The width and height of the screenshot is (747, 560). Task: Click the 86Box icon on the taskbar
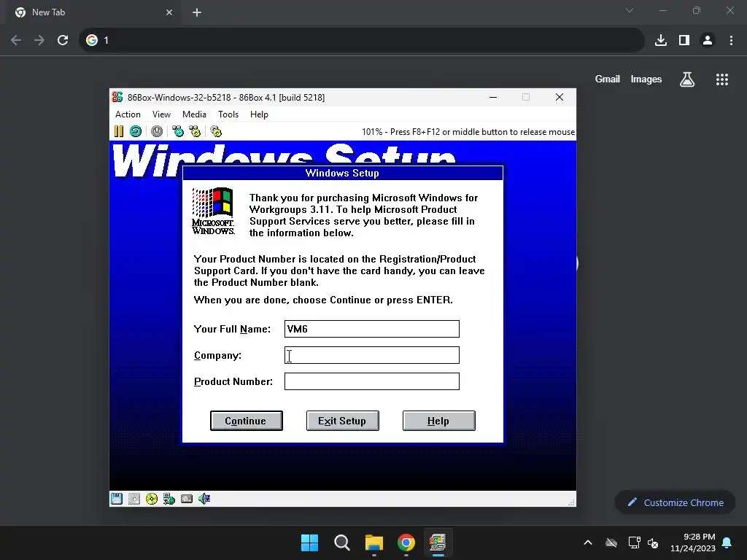[x=438, y=542]
